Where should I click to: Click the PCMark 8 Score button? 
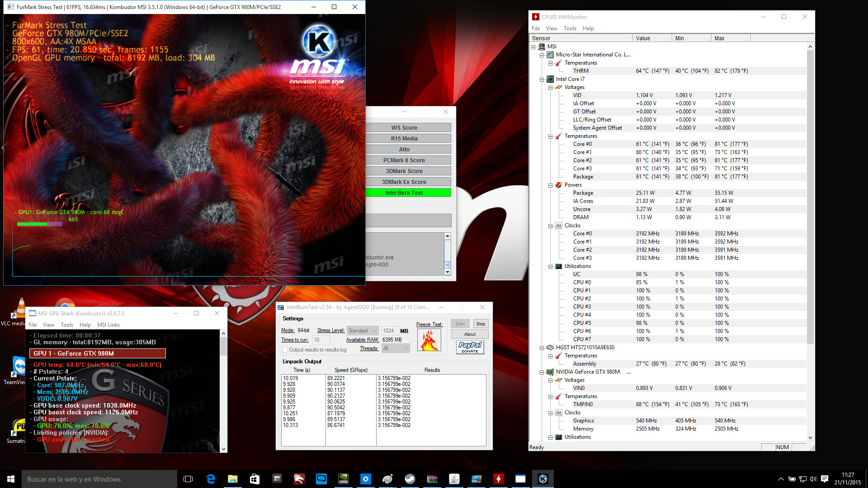[x=404, y=160]
